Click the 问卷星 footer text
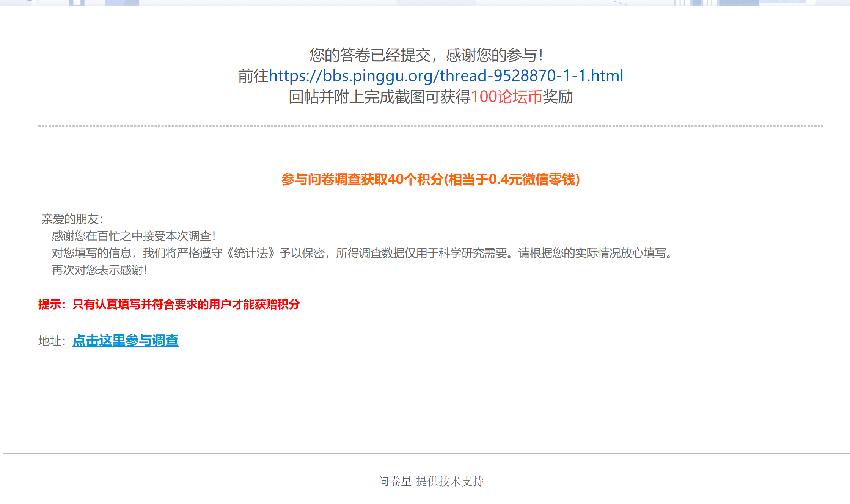The width and height of the screenshot is (850, 504). pos(395,481)
